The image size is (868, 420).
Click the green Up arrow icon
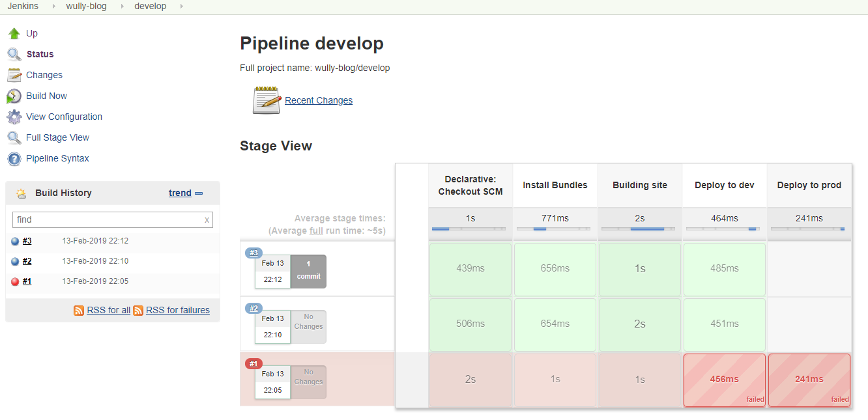pyautogui.click(x=14, y=33)
